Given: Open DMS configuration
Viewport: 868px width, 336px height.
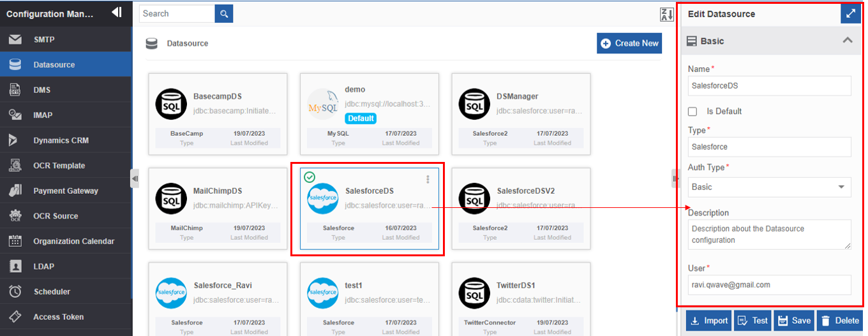Looking at the screenshot, I should point(66,90).
